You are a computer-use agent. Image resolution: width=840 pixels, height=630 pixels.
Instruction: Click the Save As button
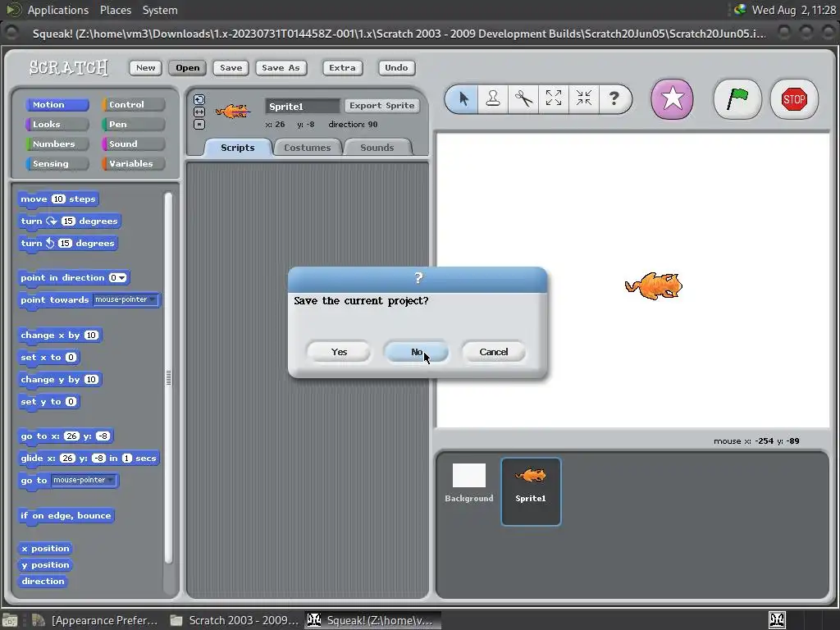coord(281,67)
